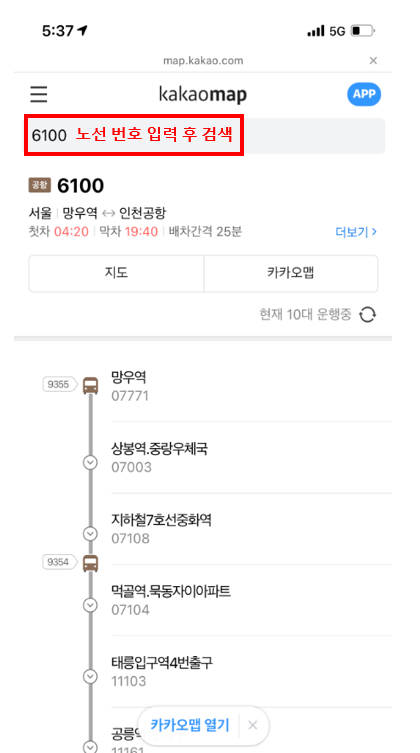
Task: Expand the 상봉역.중랑우체국 stop chevron
Action: [90, 462]
